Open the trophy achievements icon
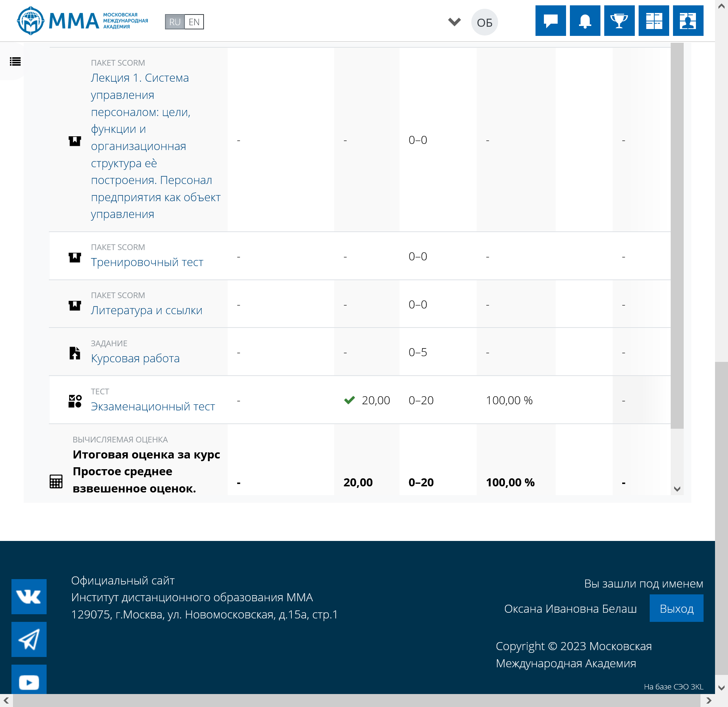 (619, 21)
